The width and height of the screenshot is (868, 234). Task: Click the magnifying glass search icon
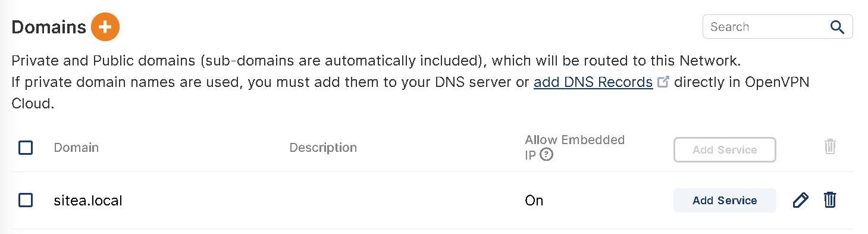pyautogui.click(x=837, y=27)
